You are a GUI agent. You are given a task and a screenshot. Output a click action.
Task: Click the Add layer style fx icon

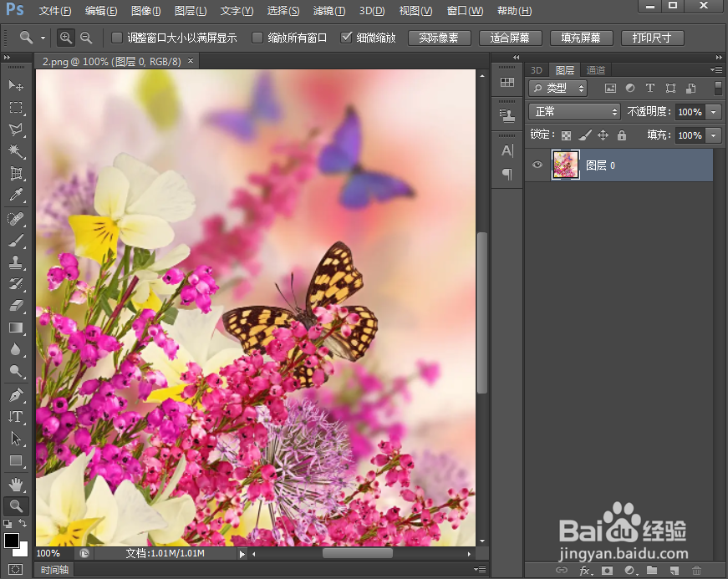point(585,570)
